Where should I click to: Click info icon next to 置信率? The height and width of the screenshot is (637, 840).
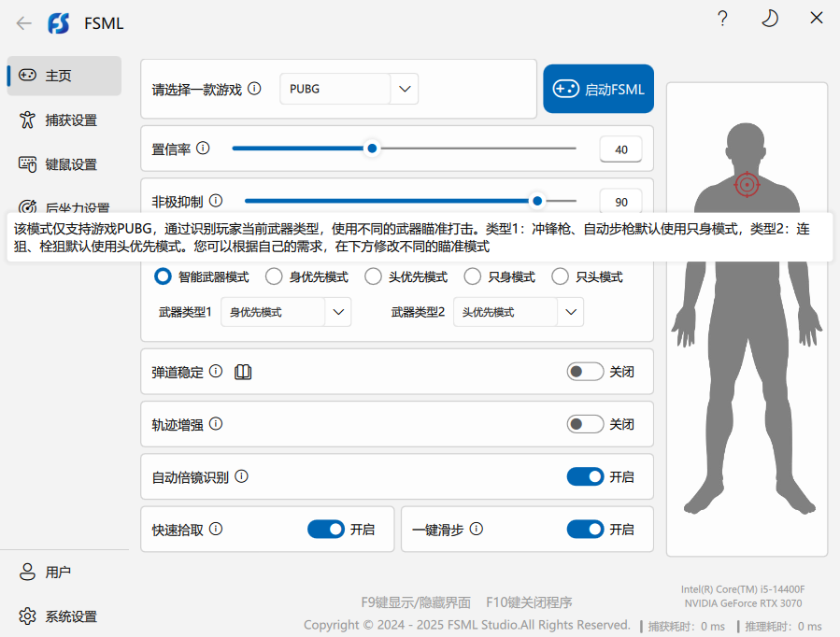(x=203, y=149)
